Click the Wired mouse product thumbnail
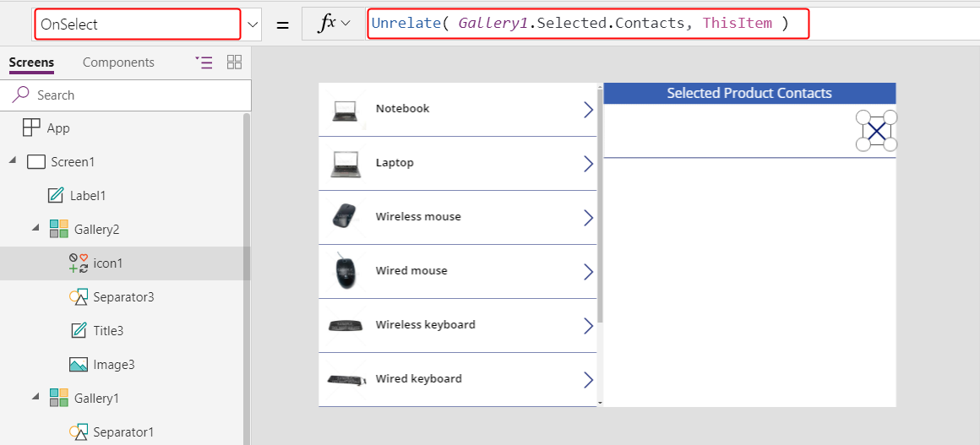This screenshot has width=980, height=445. [x=345, y=271]
